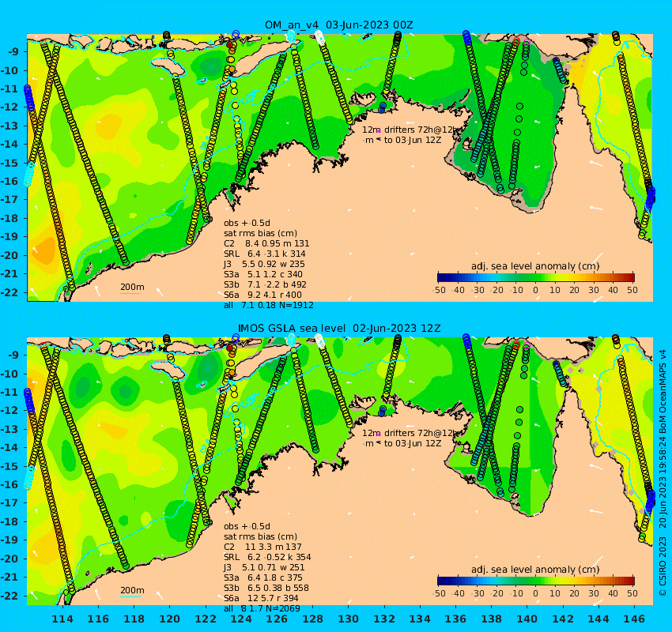Click colorbar tick '50' in top map
This screenshot has width=672, height=632.
(x=632, y=290)
